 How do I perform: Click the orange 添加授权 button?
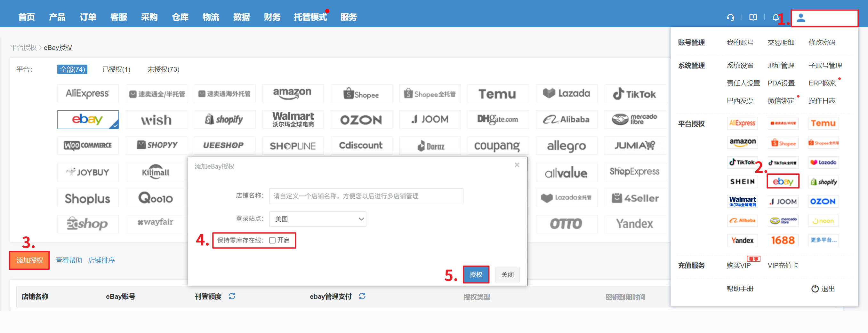coord(30,260)
